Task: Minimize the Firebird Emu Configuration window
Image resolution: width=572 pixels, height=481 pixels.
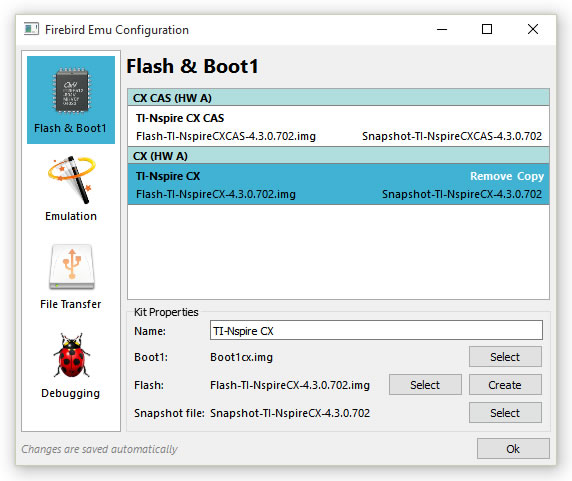Action: pos(442,29)
